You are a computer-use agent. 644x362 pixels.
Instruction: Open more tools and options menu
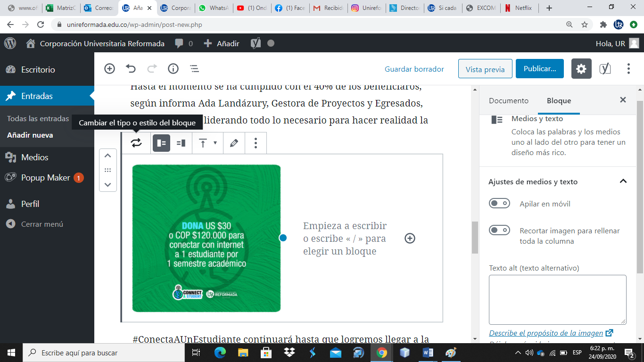(x=628, y=69)
